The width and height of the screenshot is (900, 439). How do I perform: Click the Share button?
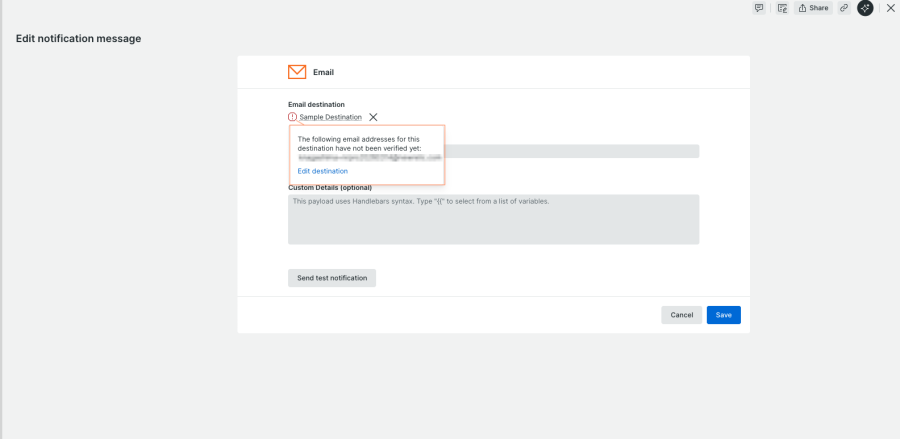click(813, 8)
